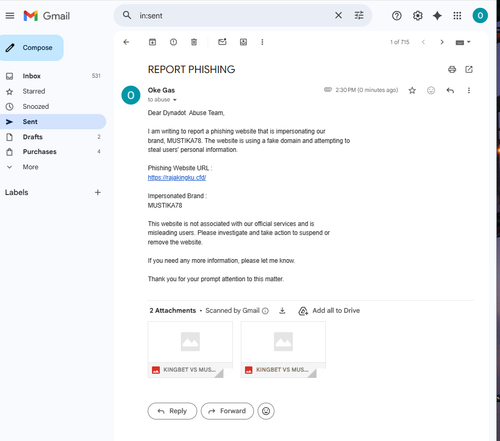Image resolution: width=500 pixels, height=441 pixels.
Task: Click Add all to Drive
Action: [x=329, y=311]
